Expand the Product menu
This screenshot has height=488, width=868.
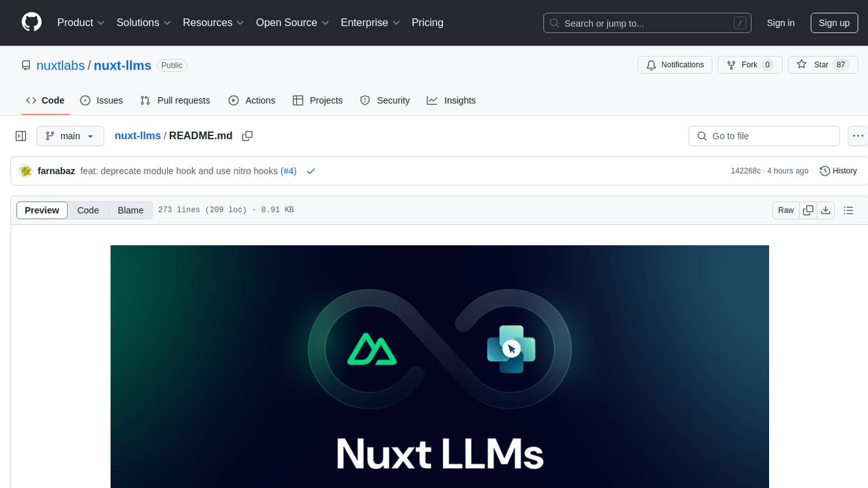click(x=81, y=22)
